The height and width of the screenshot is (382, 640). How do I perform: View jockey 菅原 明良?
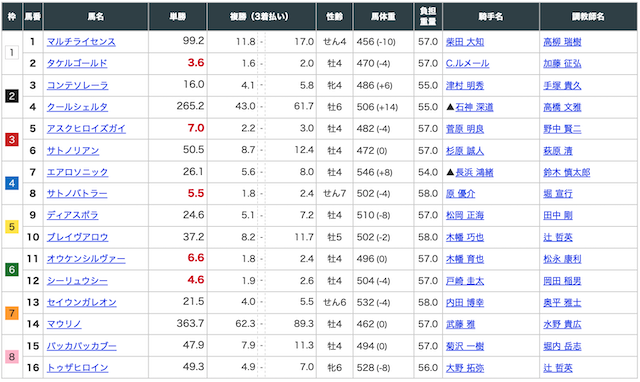(x=465, y=129)
